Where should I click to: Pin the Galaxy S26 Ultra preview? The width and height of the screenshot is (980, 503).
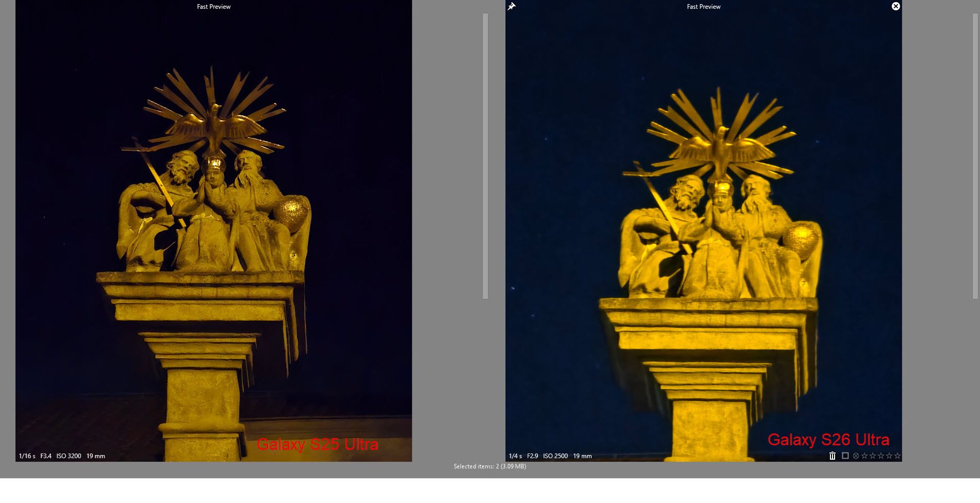(511, 7)
